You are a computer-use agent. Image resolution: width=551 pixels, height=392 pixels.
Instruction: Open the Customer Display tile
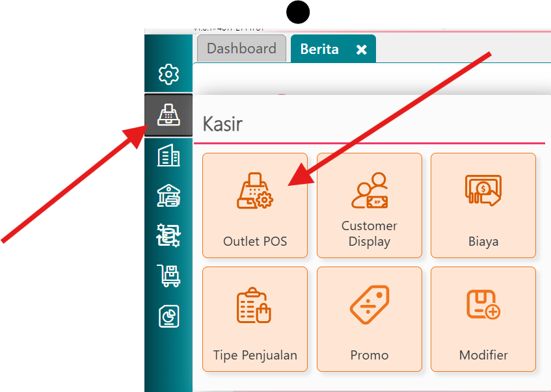click(370, 205)
